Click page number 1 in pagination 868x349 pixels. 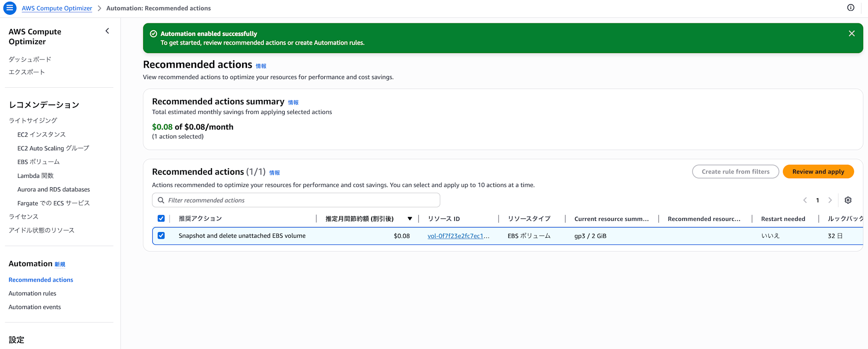[818, 200]
